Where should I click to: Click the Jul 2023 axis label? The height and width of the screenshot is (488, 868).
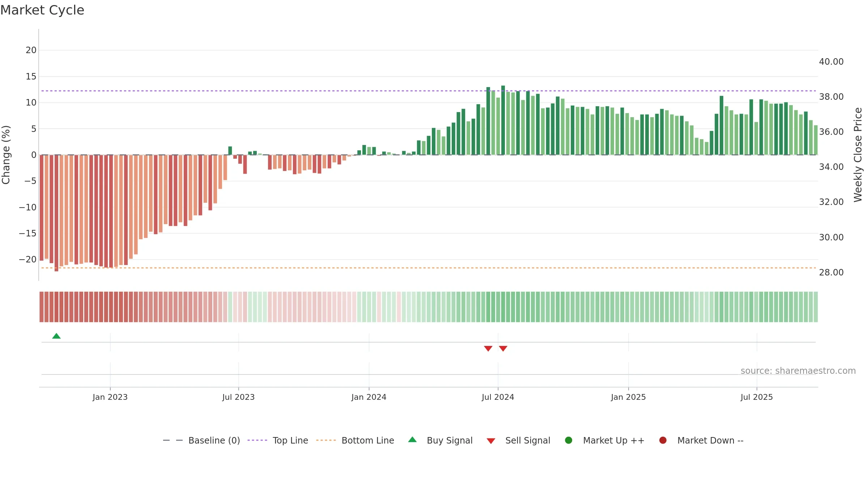pos(238,397)
